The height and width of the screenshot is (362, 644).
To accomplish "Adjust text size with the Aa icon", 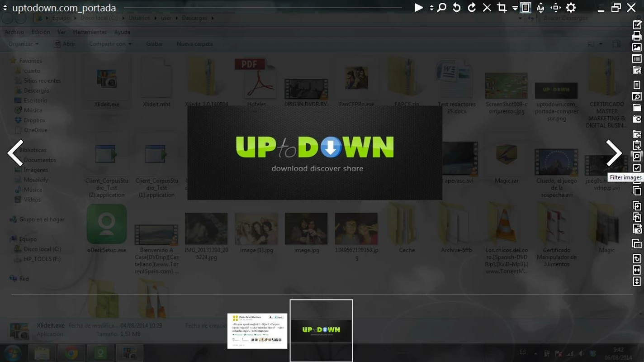I will tap(540, 8).
